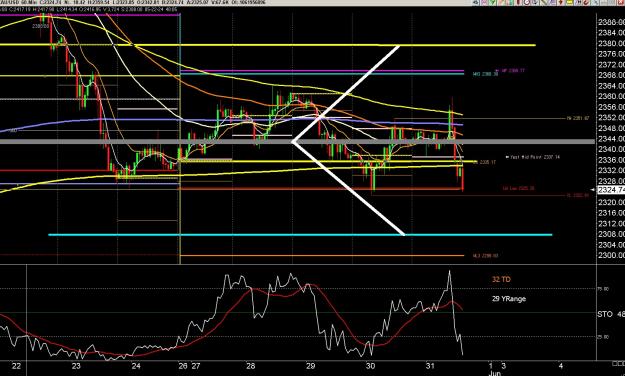Click the green checkmark toolbar icon
Screen dimensions: 625x376
click(x=492, y=2)
